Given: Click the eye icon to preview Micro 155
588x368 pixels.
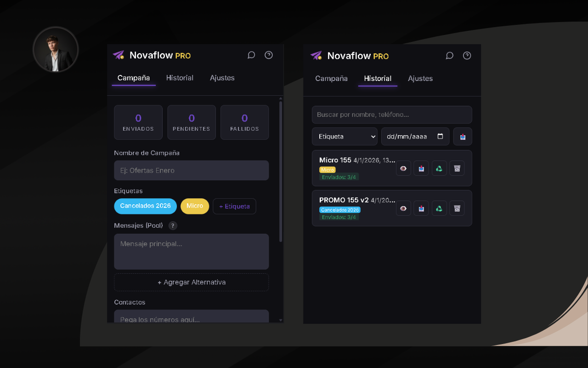Looking at the screenshot, I should pyautogui.click(x=403, y=168).
